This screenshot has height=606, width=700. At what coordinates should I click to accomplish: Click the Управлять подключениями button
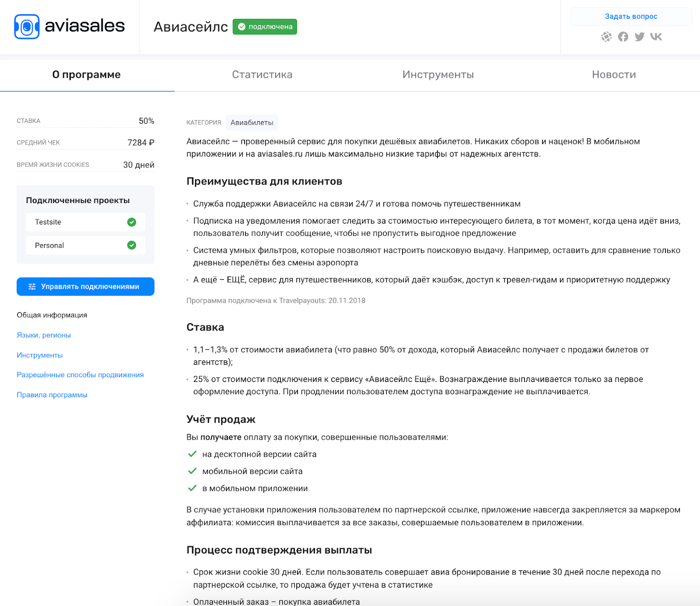[x=85, y=287]
